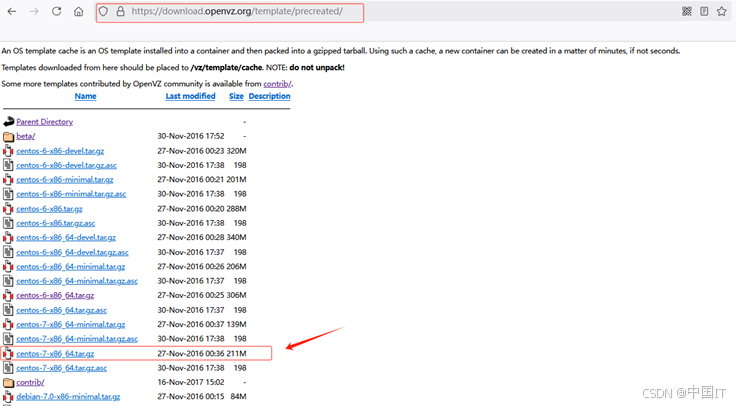Download centos-6-x86-minimal.tar.gz
This screenshot has width=736, height=406.
click(65, 180)
